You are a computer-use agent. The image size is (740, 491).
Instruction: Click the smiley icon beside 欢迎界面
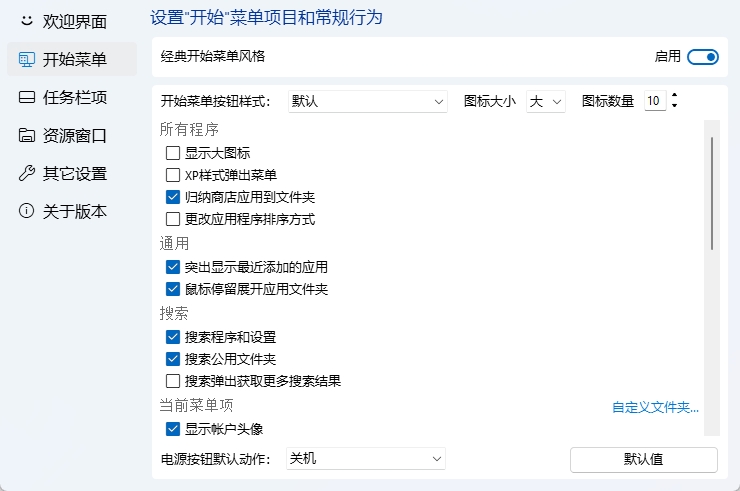point(26,21)
